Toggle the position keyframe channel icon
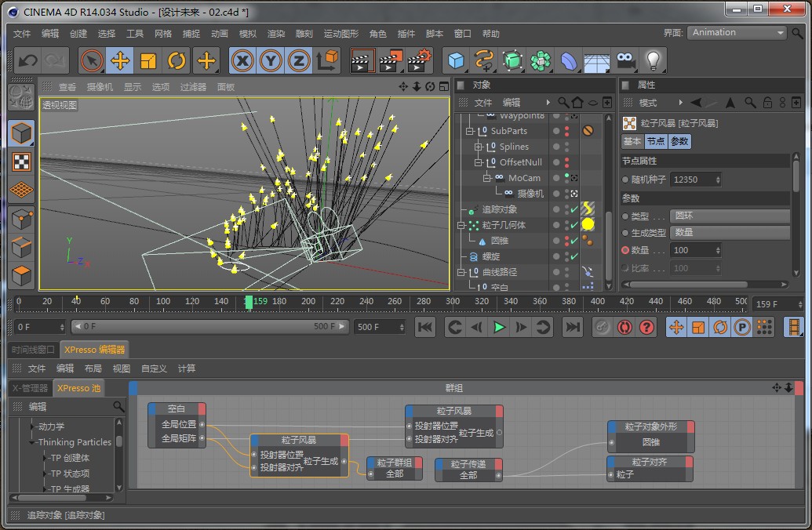 tap(676, 327)
